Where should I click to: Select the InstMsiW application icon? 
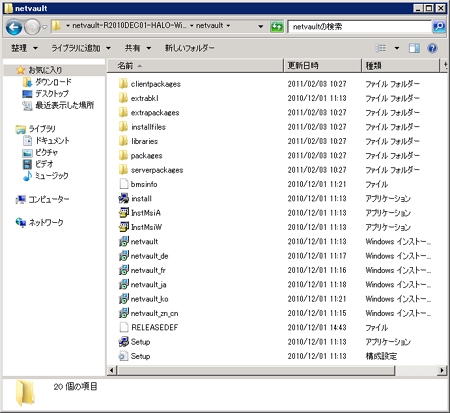[124, 227]
